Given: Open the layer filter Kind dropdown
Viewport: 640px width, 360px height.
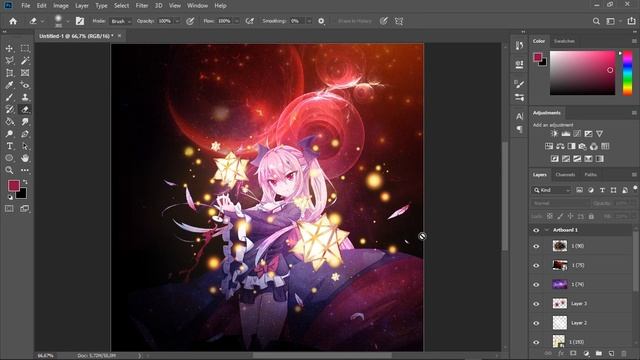Looking at the screenshot, I should (x=552, y=190).
